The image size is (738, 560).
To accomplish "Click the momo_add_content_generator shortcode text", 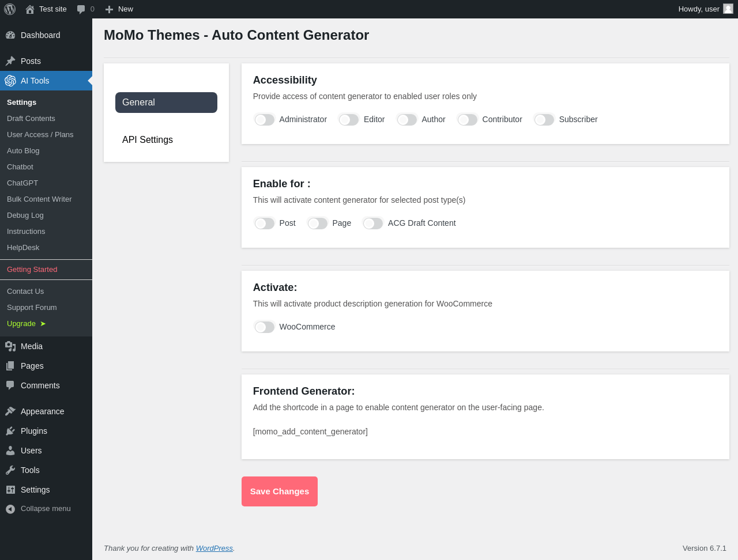I will 310,432.
